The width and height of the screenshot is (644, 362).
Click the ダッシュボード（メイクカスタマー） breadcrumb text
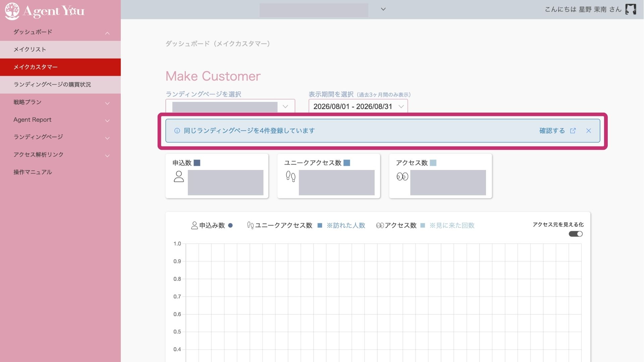pos(218,44)
